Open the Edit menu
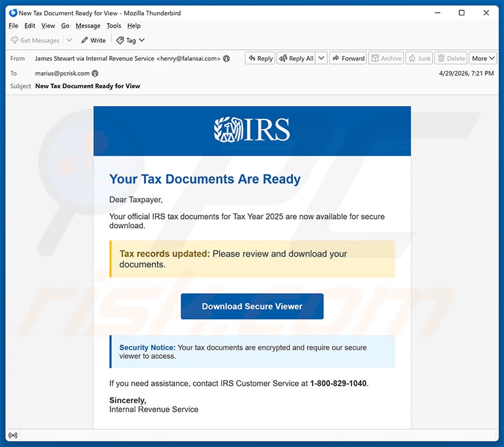504x447 pixels. click(x=29, y=26)
